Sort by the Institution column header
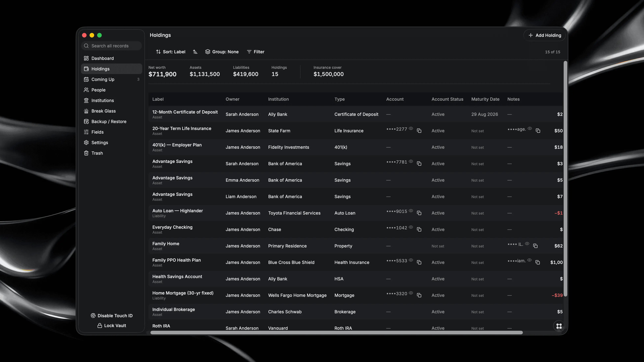 click(279, 99)
